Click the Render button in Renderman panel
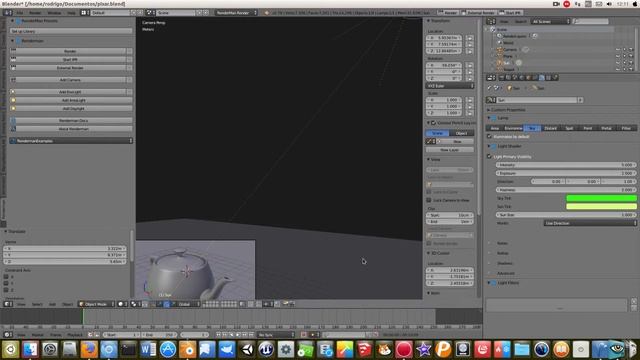This screenshot has height=360, width=640. 70,51
